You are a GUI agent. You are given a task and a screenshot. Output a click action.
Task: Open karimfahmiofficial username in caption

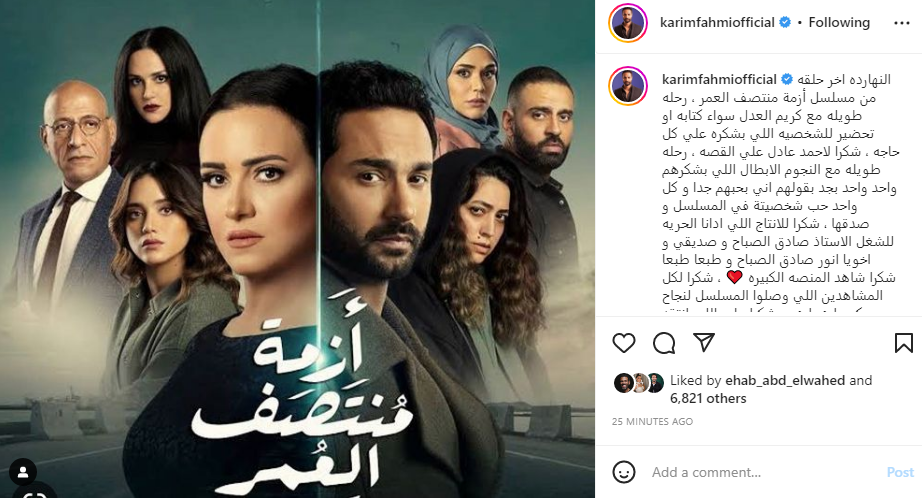[x=719, y=79]
